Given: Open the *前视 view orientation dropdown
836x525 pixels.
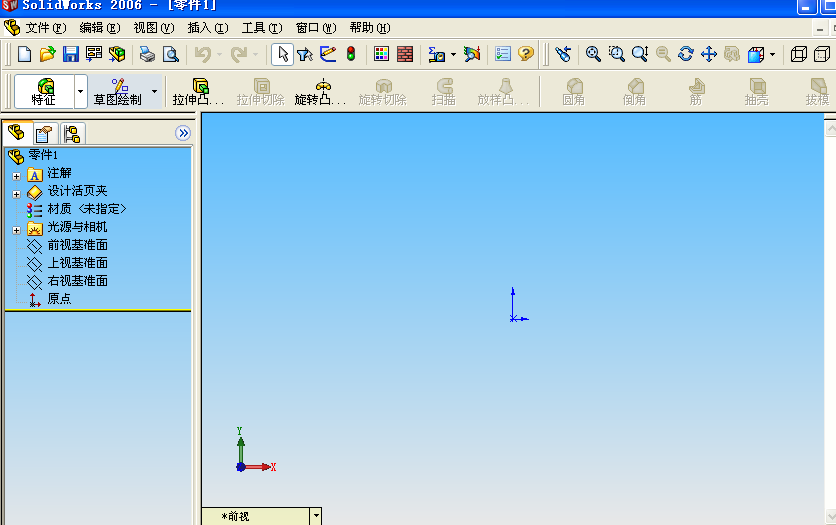Looking at the screenshot, I should point(316,516).
